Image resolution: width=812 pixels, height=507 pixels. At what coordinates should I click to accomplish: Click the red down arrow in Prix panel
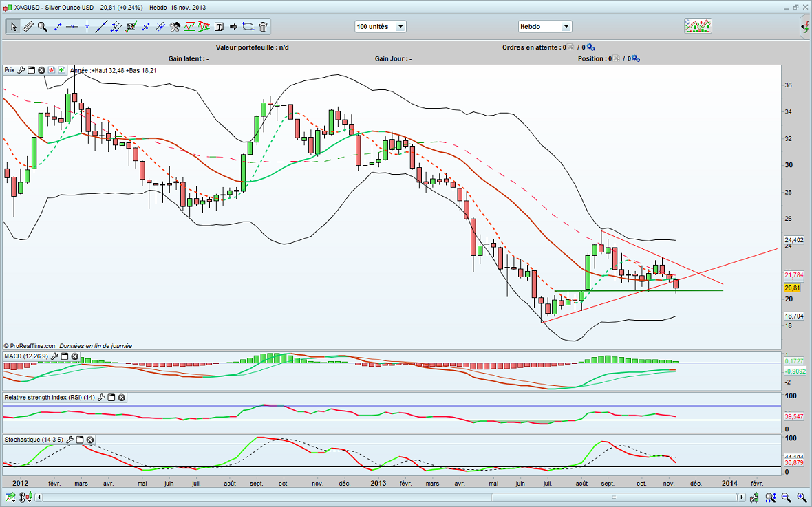(51, 70)
